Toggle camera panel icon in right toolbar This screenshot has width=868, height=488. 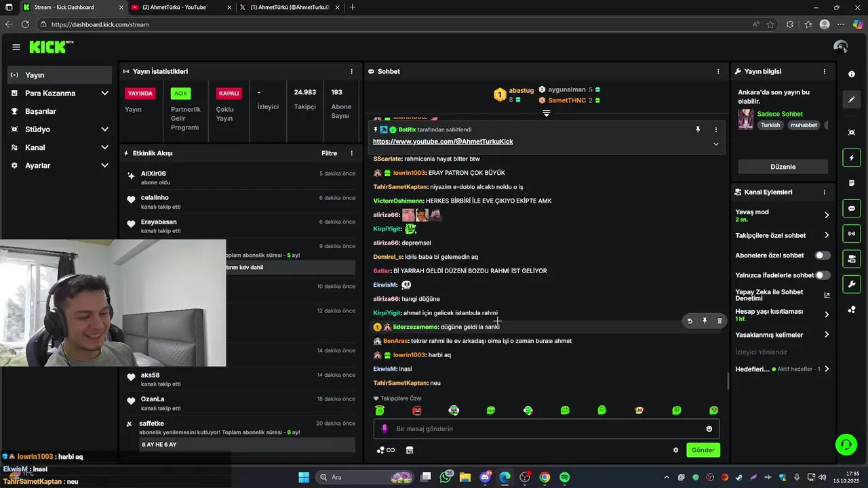point(852,259)
